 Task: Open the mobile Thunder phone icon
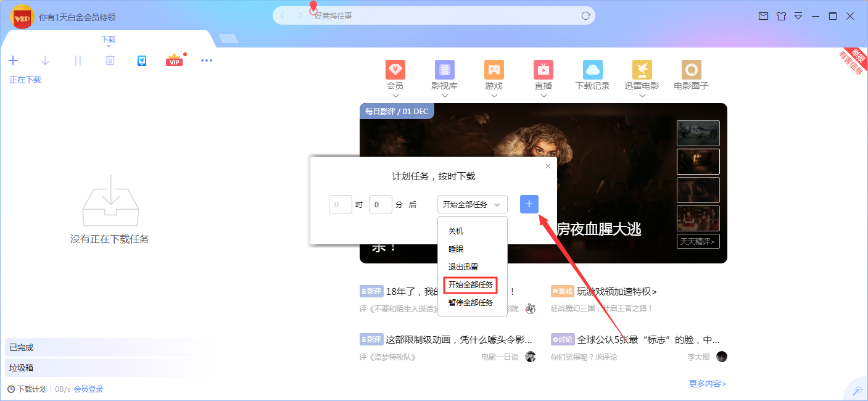[142, 60]
